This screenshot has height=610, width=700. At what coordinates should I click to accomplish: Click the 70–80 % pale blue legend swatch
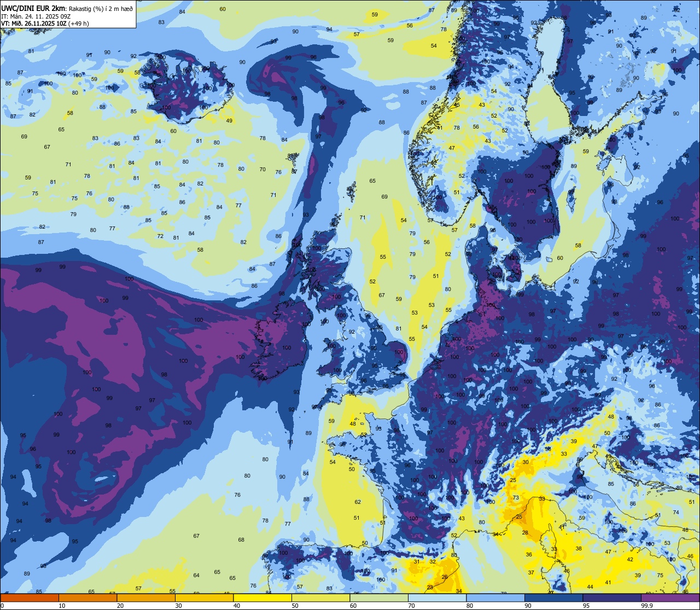pyautogui.click(x=437, y=597)
